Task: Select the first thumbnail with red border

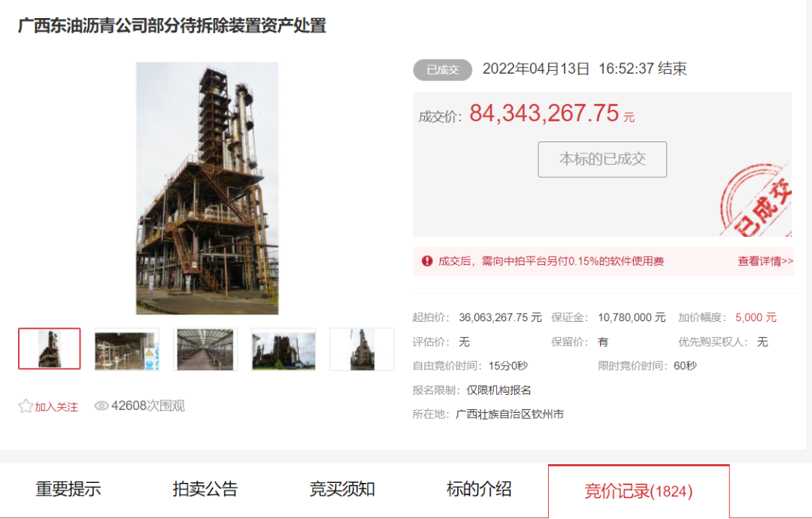Action: 50,349
